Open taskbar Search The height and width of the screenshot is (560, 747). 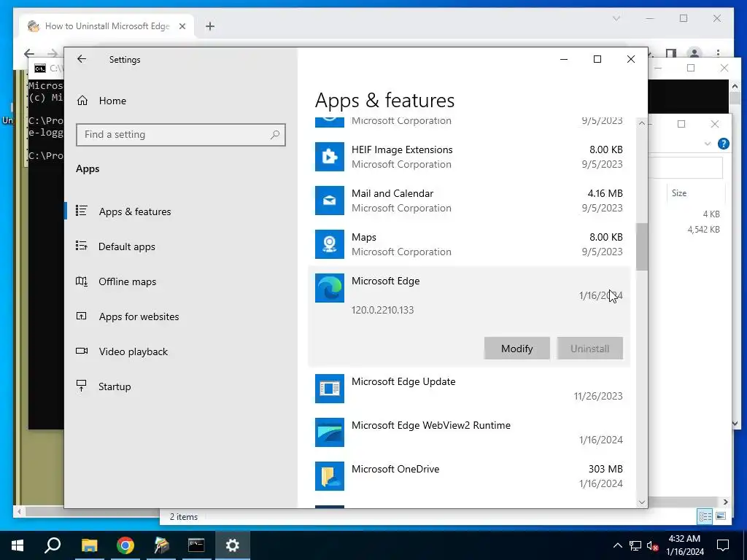point(53,545)
